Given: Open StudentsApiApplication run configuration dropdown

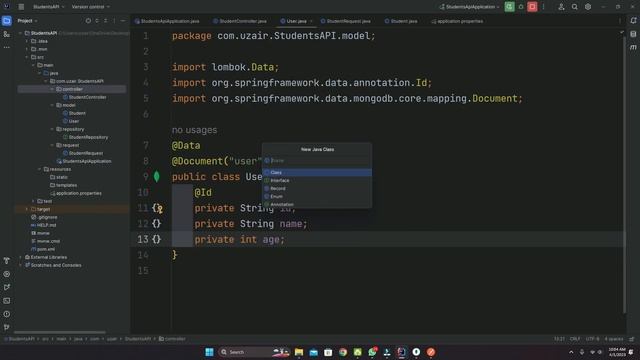Looking at the screenshot, I should coord(469,7).
